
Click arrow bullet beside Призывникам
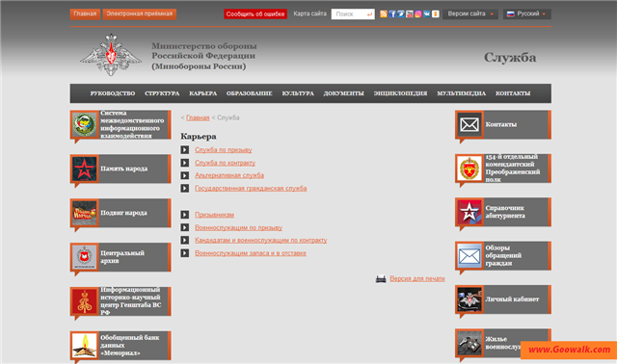pos(185,215)
